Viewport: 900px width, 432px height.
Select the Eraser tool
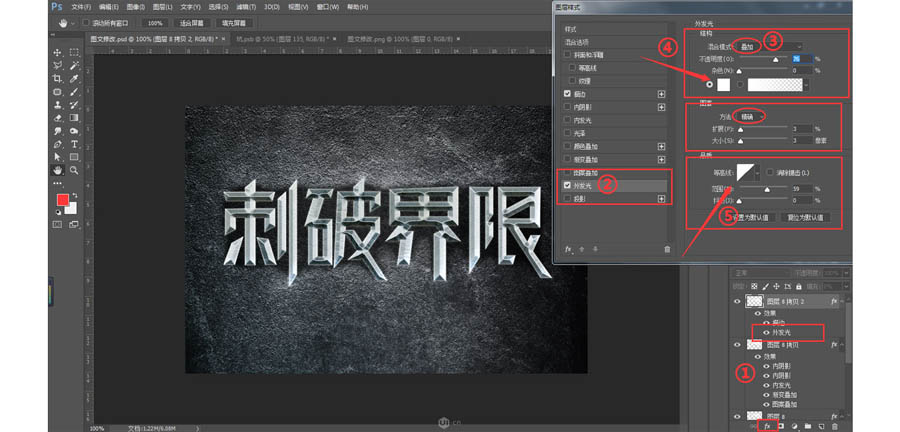coord(57,118)
